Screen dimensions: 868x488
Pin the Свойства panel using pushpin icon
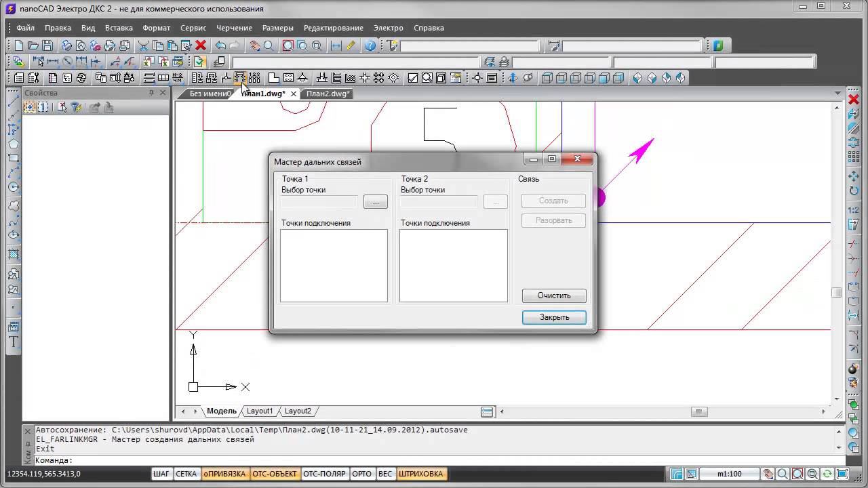click(151, 93)
